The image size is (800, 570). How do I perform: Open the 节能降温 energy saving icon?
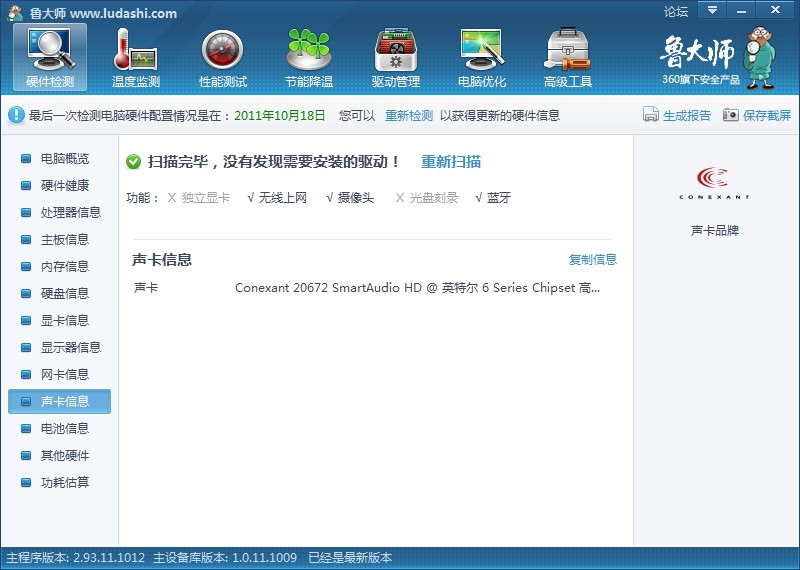point(309,56)
